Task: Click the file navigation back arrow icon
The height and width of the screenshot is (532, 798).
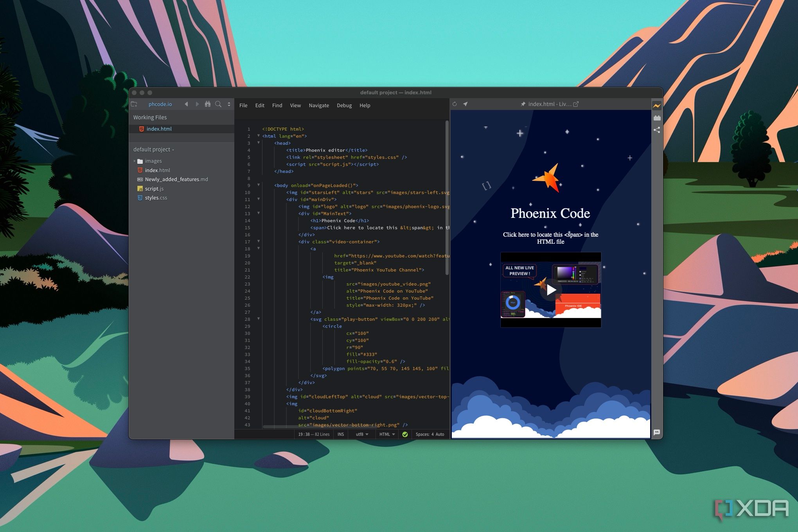Action: tap(187, 105)
